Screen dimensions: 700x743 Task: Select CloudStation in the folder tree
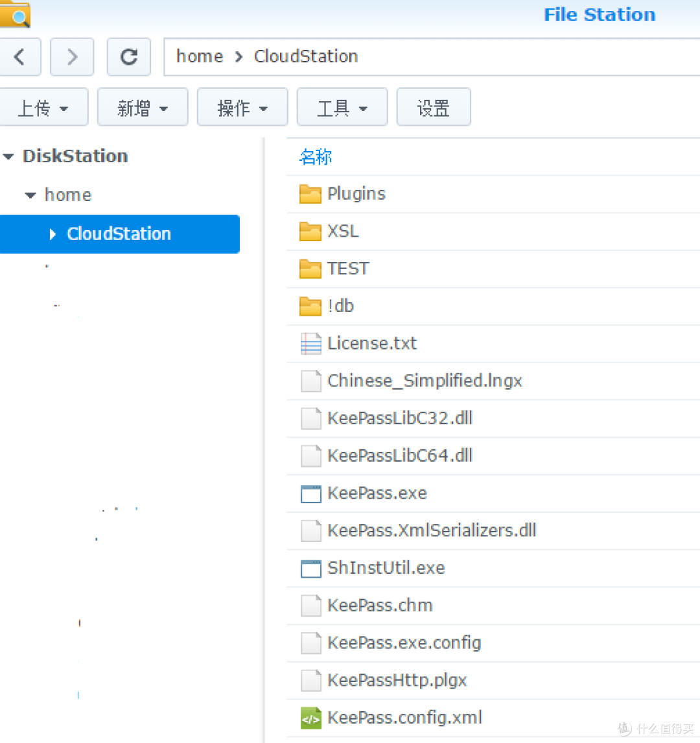(x=119, y=234)
